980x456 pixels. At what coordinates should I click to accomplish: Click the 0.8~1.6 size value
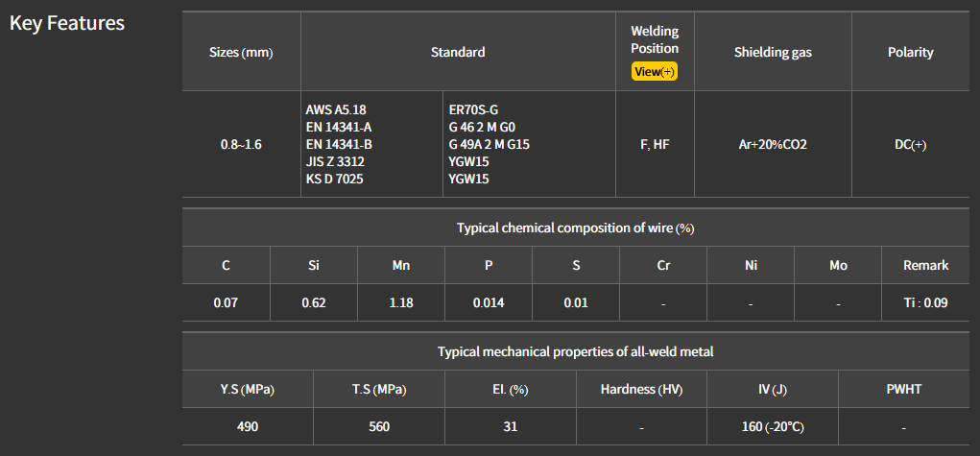241,145
